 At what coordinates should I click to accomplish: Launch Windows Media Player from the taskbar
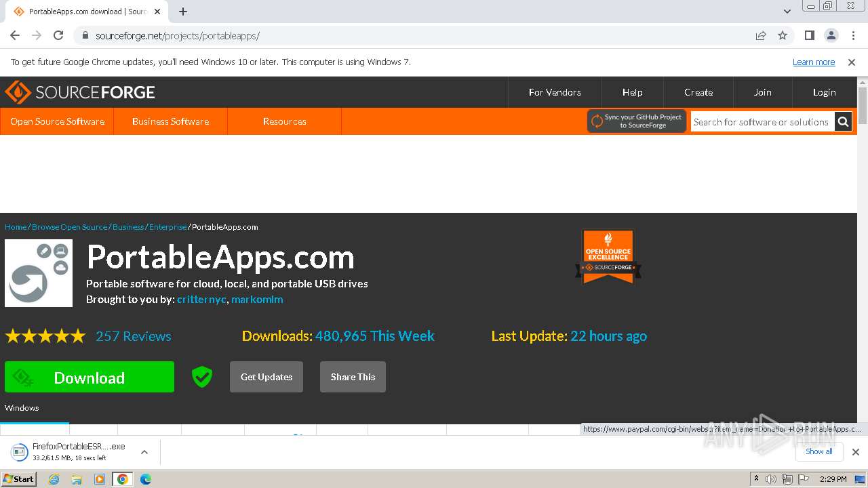point(100,479)
